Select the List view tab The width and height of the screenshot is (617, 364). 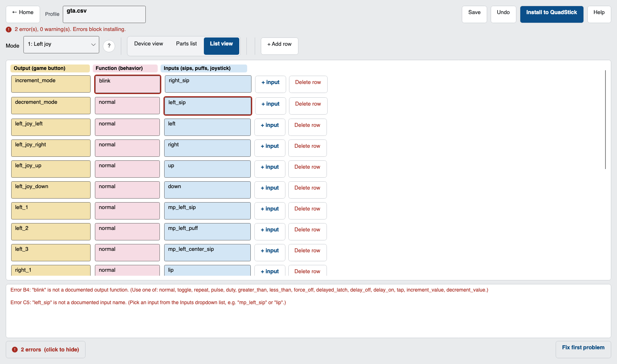222,46
